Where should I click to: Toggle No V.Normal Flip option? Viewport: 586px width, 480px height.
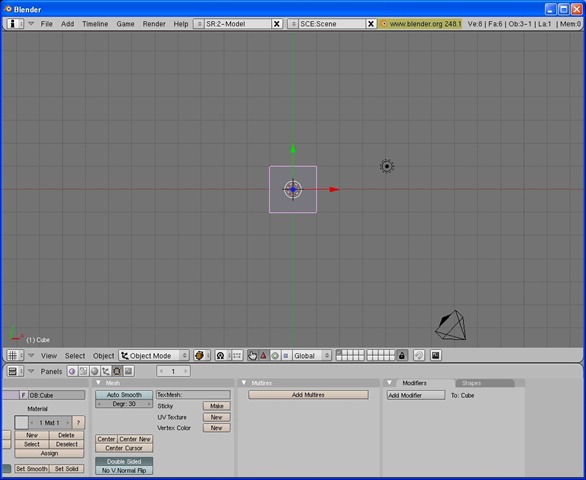[x=124, y=470]
